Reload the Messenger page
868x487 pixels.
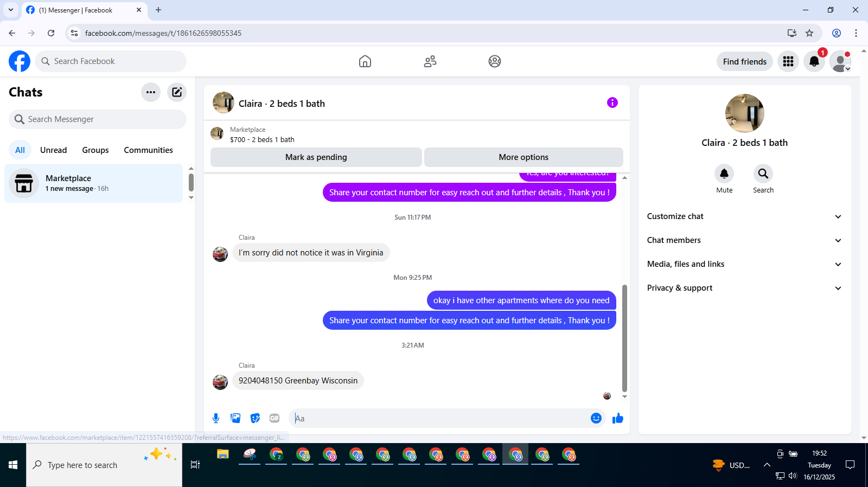[x=51, y=33]
